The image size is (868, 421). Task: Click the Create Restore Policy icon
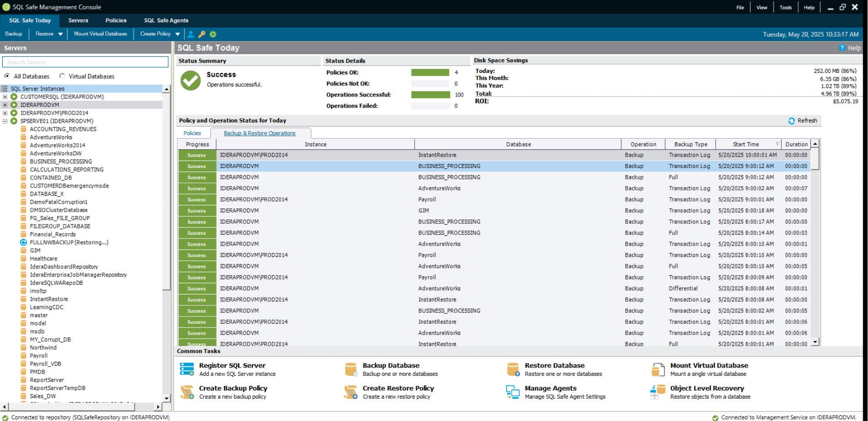(x=351, y=392)
